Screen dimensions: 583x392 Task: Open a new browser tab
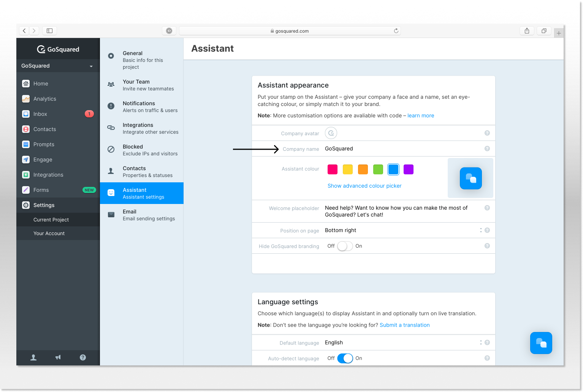point(559,33)
